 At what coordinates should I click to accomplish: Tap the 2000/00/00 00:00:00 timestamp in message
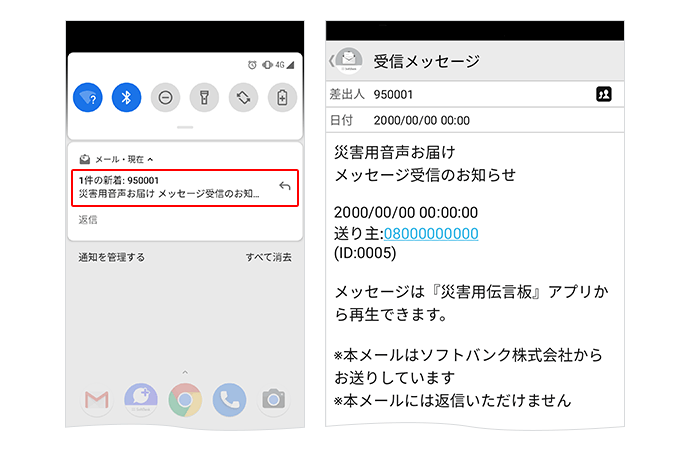tap(406, 213)
